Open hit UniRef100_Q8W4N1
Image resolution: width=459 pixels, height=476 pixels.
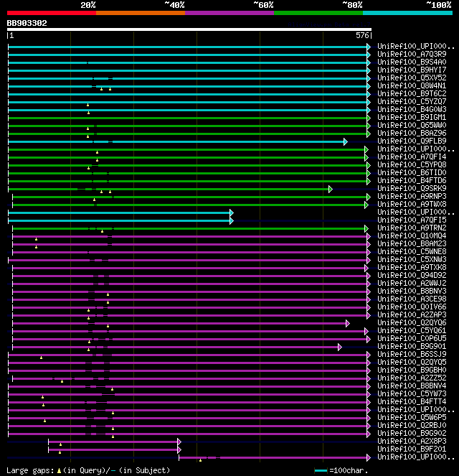point(412,85)
